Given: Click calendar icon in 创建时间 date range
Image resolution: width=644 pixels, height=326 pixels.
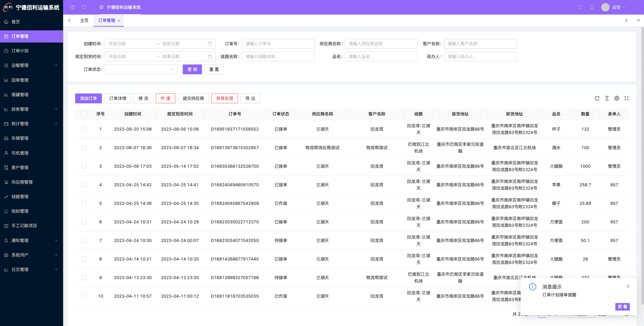Looking at the screenshot, I should tap(210, 44).
